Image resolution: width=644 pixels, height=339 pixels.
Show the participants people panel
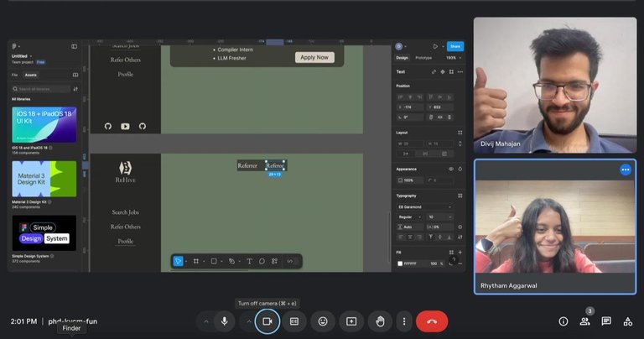click(584, 321)
